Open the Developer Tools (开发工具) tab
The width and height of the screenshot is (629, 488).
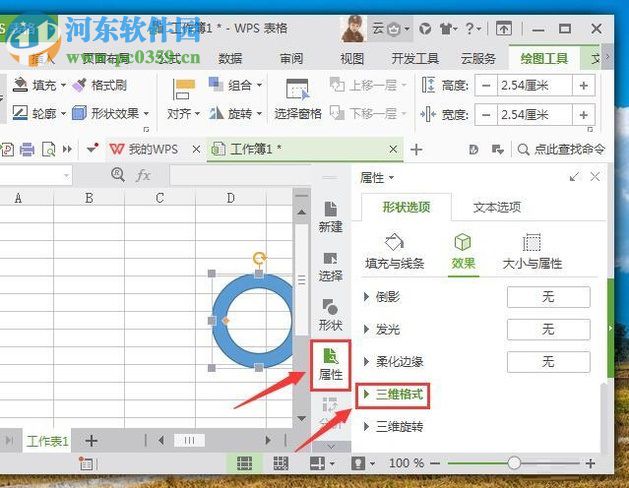(x=415, y=59)
